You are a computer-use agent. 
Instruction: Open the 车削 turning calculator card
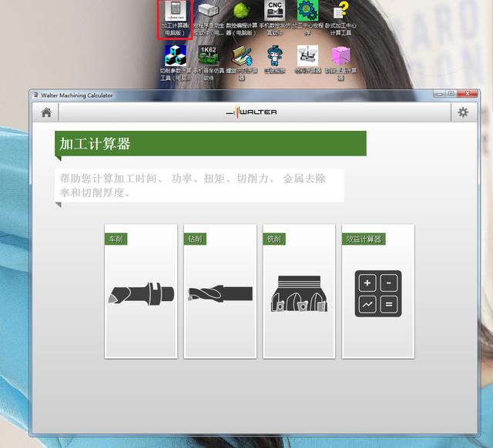click(141, 291)
